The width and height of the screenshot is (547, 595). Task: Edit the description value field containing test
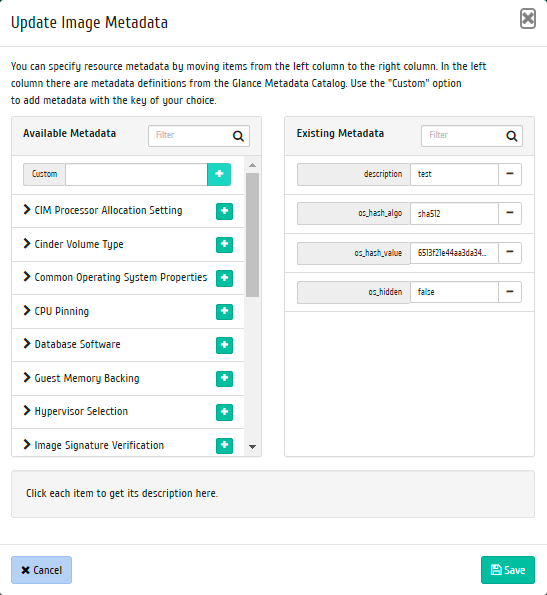coord(454,175)
